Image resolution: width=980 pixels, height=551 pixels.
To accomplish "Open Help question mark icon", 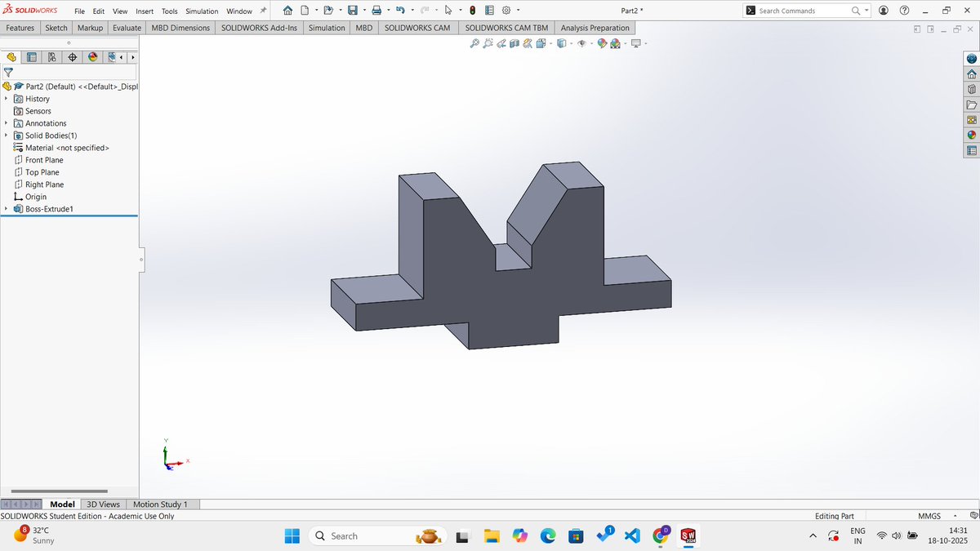I will [904, 11].
